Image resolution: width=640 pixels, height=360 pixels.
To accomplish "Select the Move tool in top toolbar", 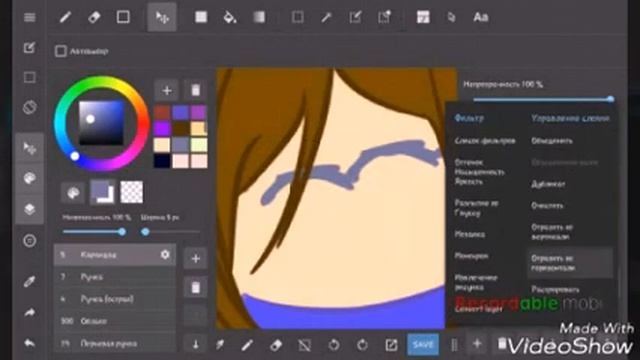I will tap(162, 17).
